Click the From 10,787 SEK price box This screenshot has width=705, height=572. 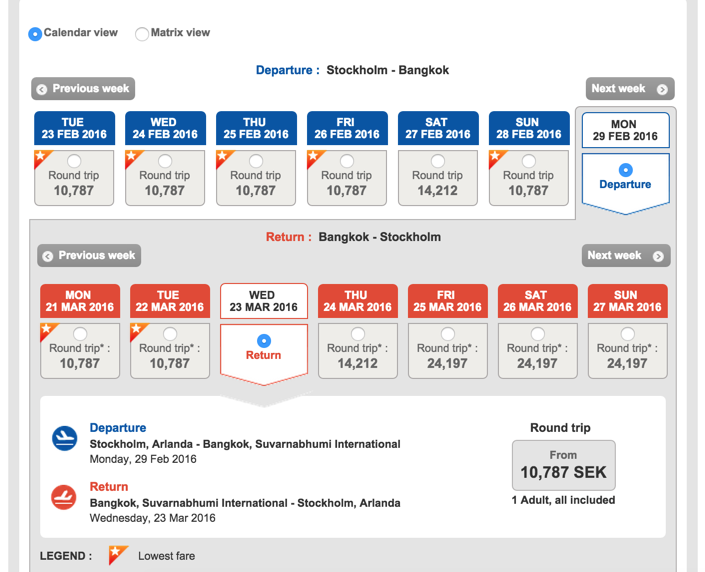[563, 465]
